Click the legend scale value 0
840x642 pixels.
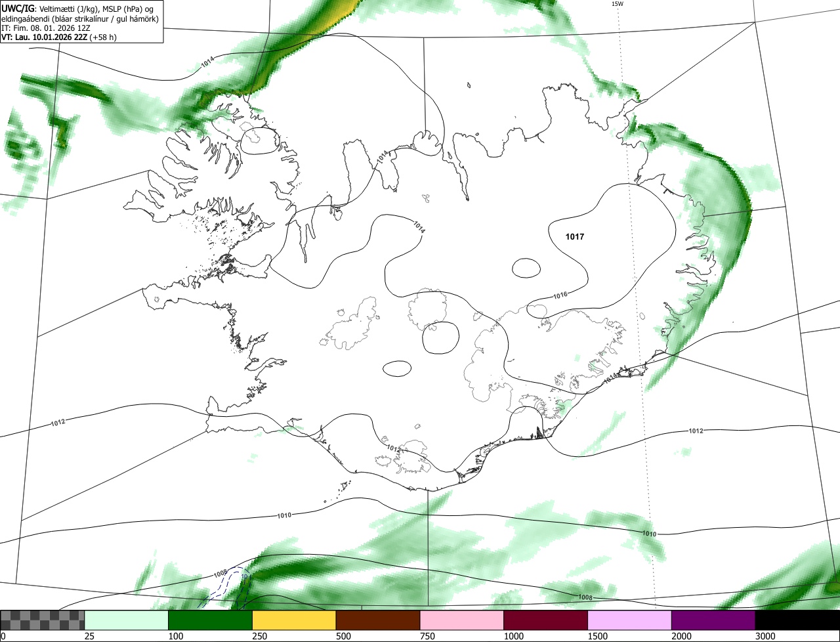pos(3,636)
